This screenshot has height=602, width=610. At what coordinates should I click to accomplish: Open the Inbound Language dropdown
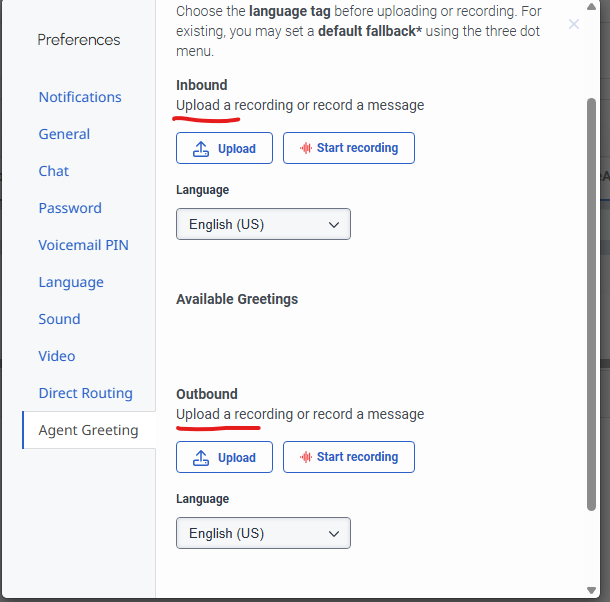263,224
